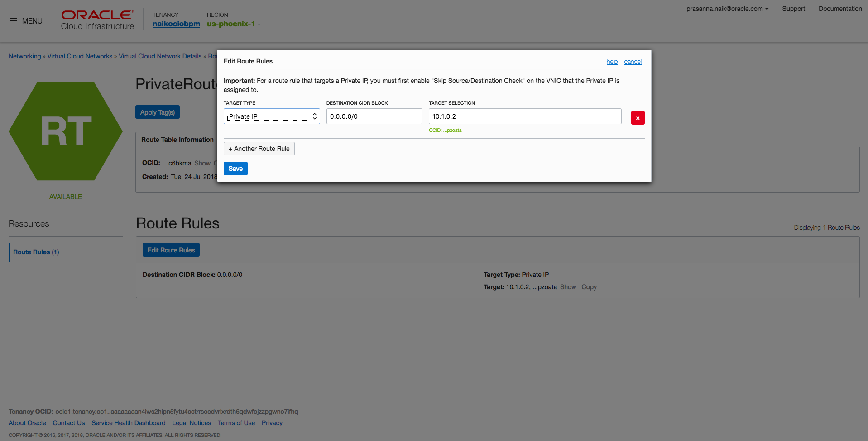Go to Virtual Cloud Networks breadcrumb

pyautogui.click(x=80, y=56)
